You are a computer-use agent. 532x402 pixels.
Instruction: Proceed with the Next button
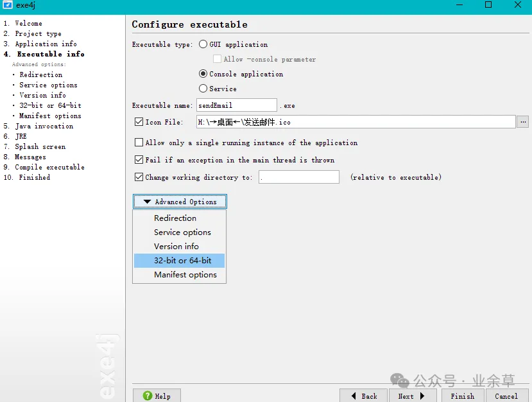click(413, 396)
